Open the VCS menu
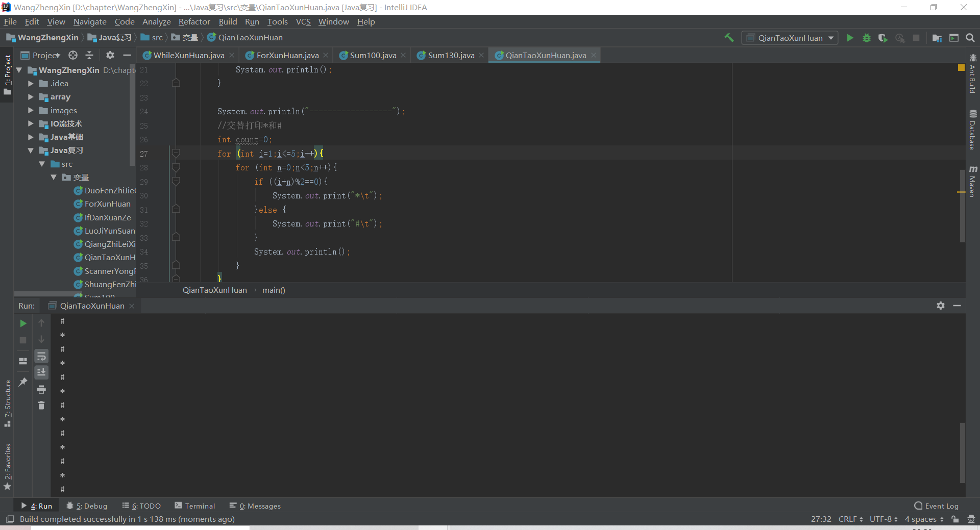The image size is (980, 530). [303, 21]
